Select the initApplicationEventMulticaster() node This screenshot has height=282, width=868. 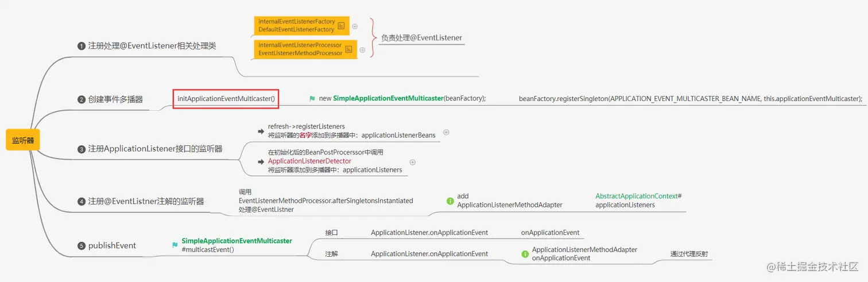226,99
